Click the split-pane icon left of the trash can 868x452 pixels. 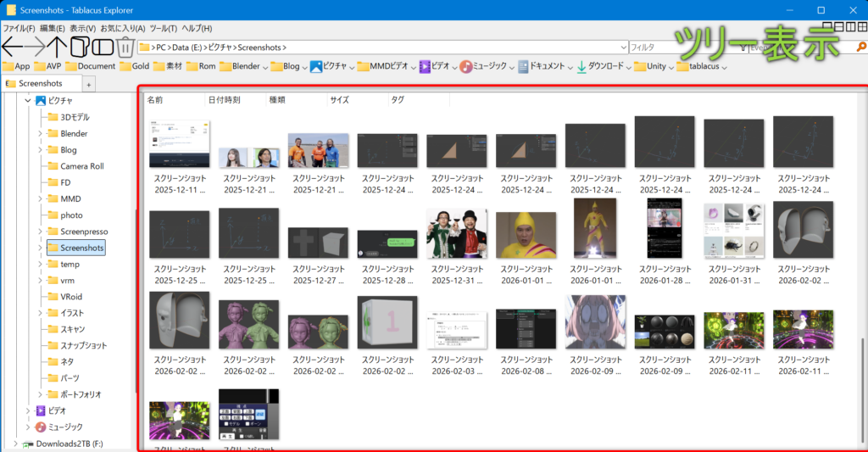103,46
